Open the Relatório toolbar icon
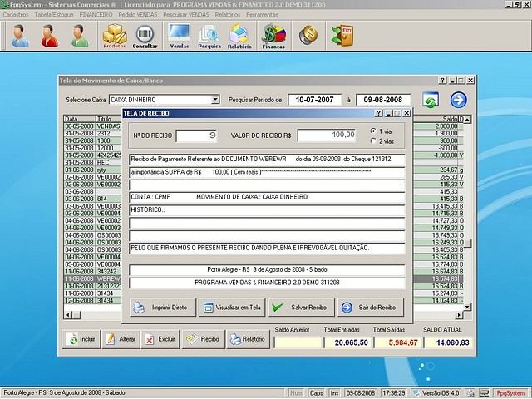Image resolution: width=532 pixels, height=399 pixels. click(239, 35)
